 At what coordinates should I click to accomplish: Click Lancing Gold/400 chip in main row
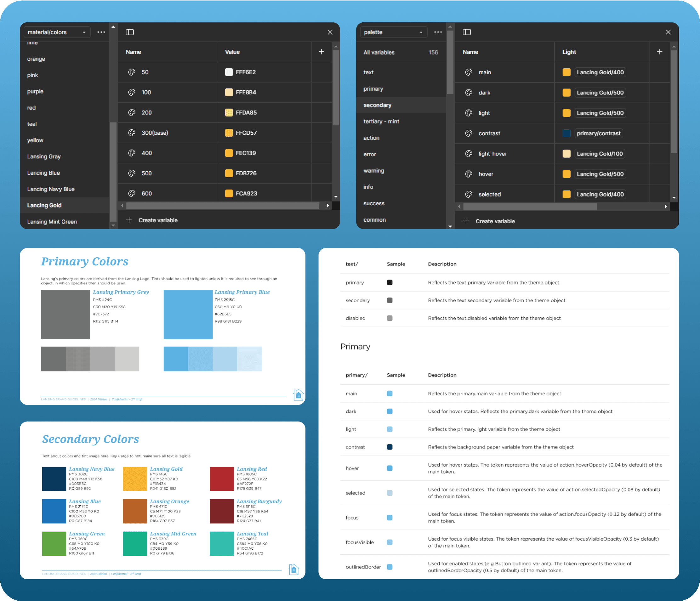pos(600,72)
